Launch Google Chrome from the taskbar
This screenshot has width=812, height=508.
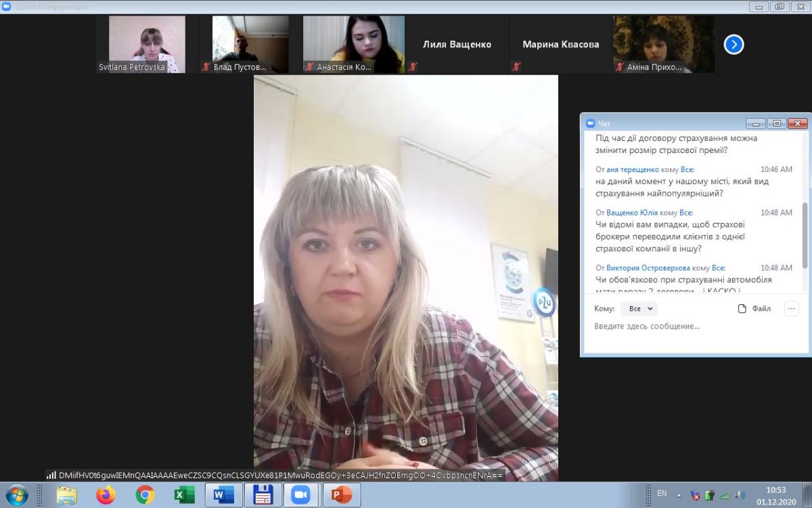(x=145, y=495)
